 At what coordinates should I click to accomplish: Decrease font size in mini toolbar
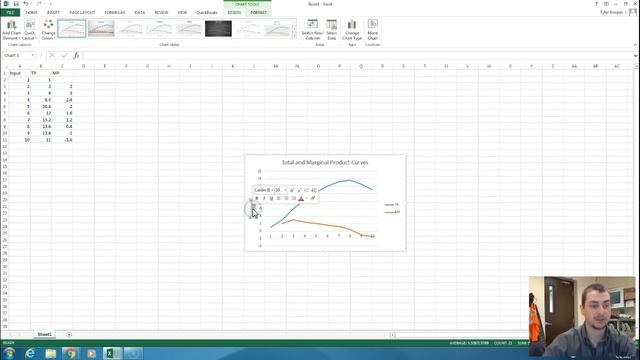pyautogui.click(x=299, y=190)
